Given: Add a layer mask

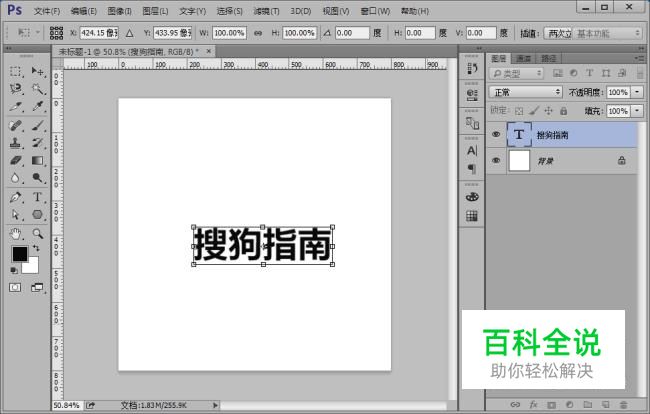Looking at the screenshot, I should click(551, 404).
